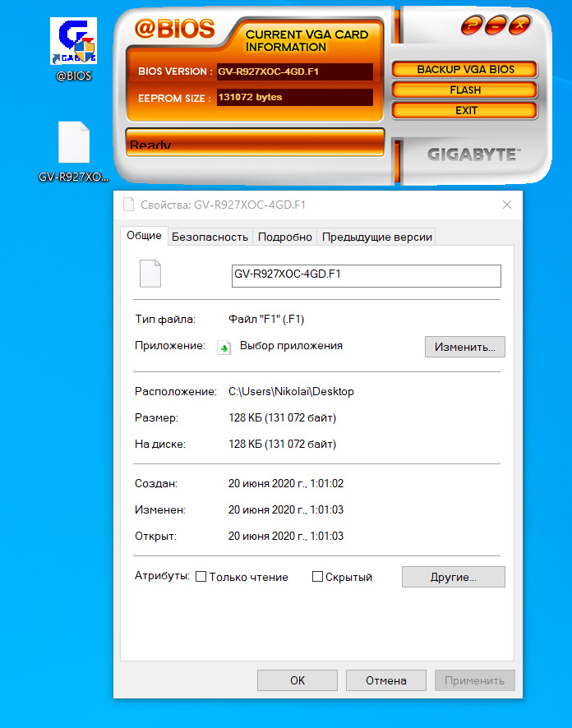Click the BIOS VERSION value GV-R927XOC-4GD.F1
This screenshot has height=728, width=572.
click(x=295, y=72)
